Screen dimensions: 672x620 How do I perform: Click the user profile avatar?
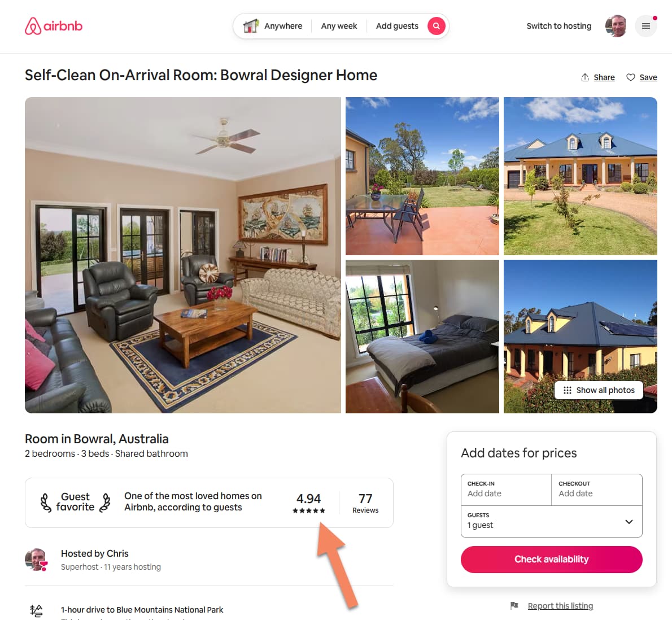pos(616,26)
